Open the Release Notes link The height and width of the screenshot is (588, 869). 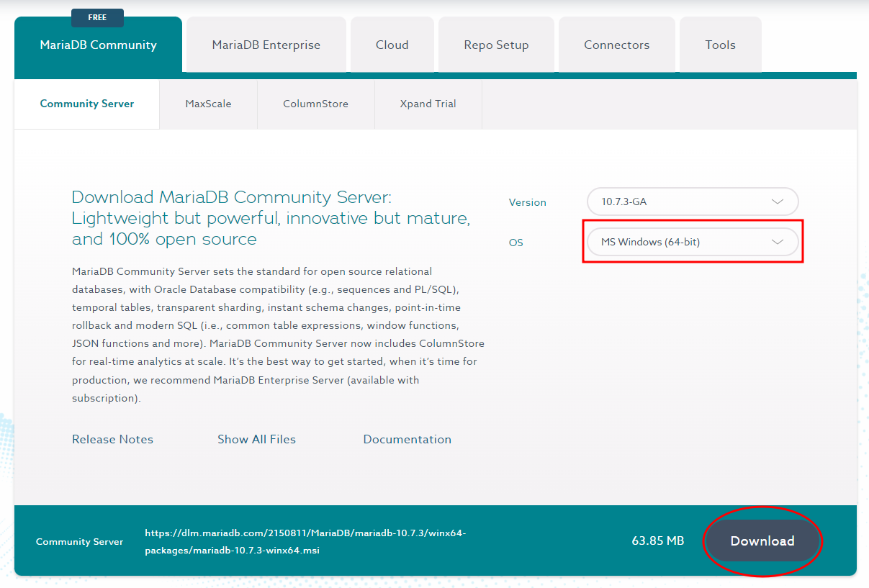click(x=112, y=439)
